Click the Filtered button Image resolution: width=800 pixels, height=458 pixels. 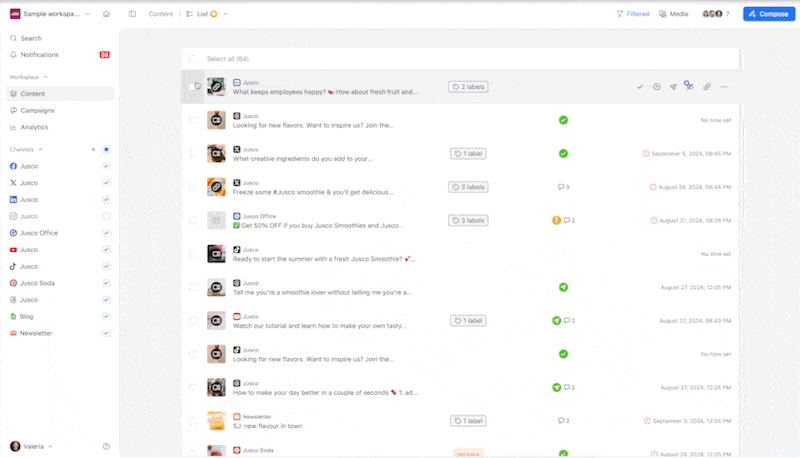(x=632, y=14)
